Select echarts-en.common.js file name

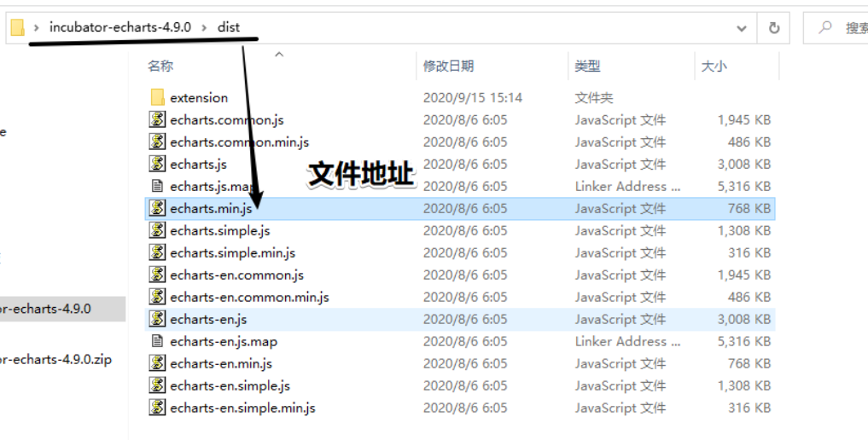coord(237,275)
